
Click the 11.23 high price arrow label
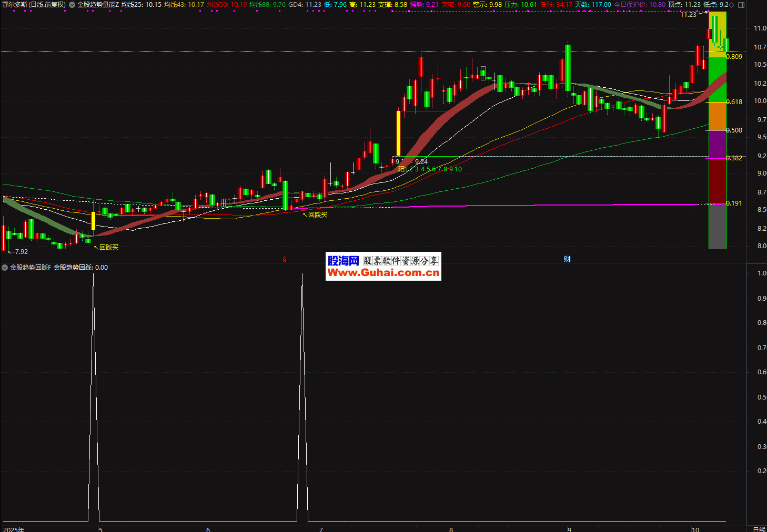point(689,15)
